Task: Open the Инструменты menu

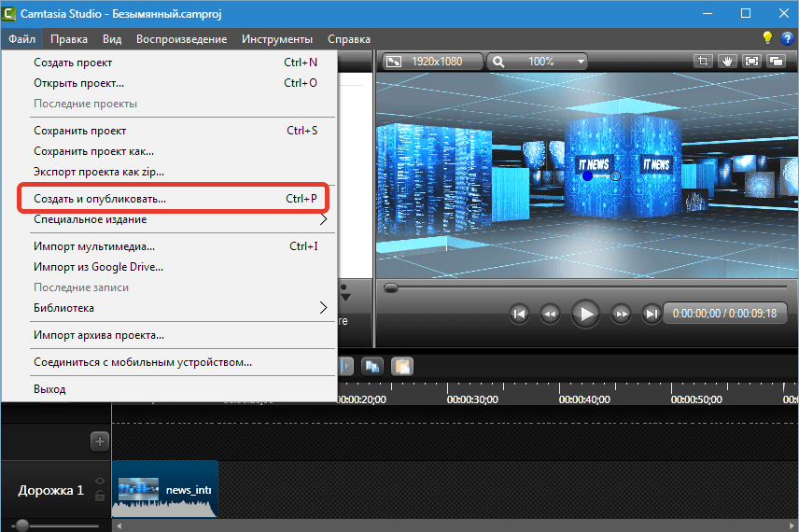Action: (x=276, y=39)
